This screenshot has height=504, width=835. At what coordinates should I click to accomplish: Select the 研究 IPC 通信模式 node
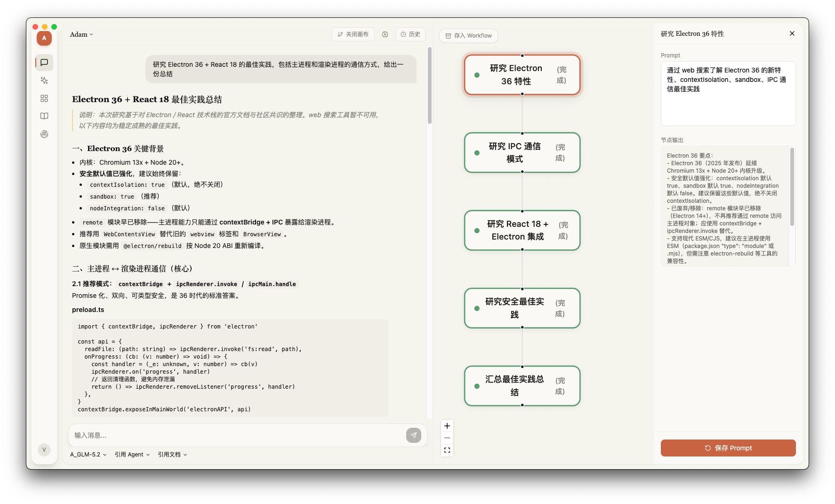coord(522,152)
